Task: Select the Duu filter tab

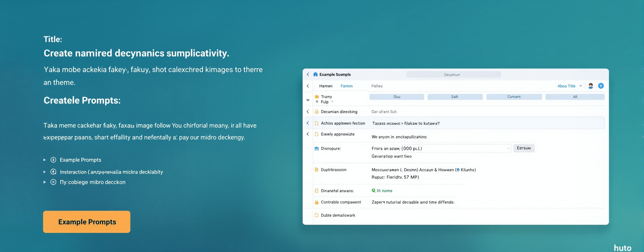Action: coord(397,97)
